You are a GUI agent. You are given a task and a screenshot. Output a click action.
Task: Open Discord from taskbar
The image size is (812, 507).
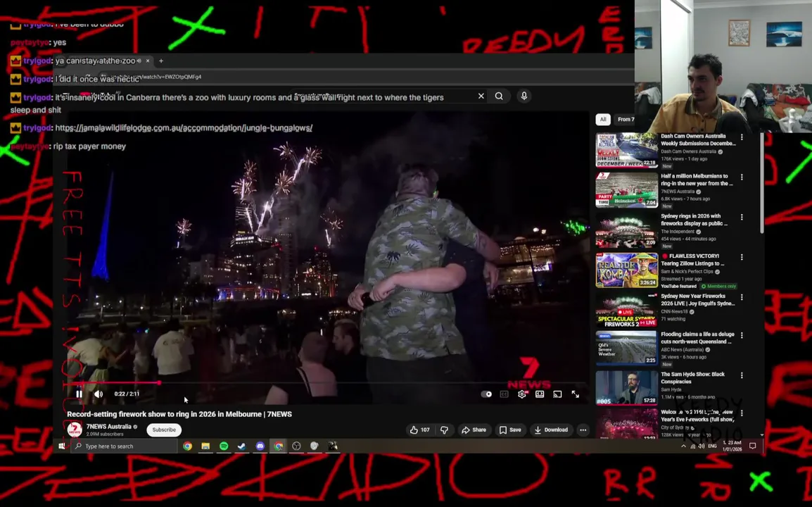point(260,446)
